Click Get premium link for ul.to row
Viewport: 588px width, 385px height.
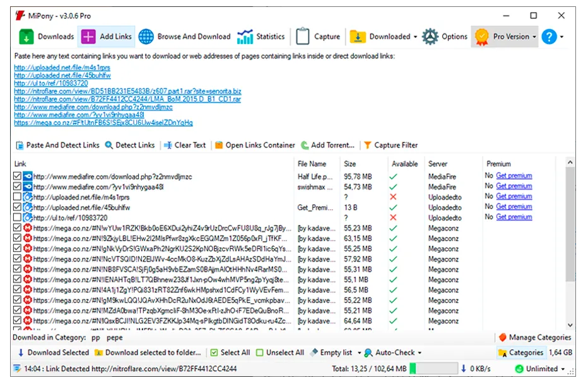514,217
